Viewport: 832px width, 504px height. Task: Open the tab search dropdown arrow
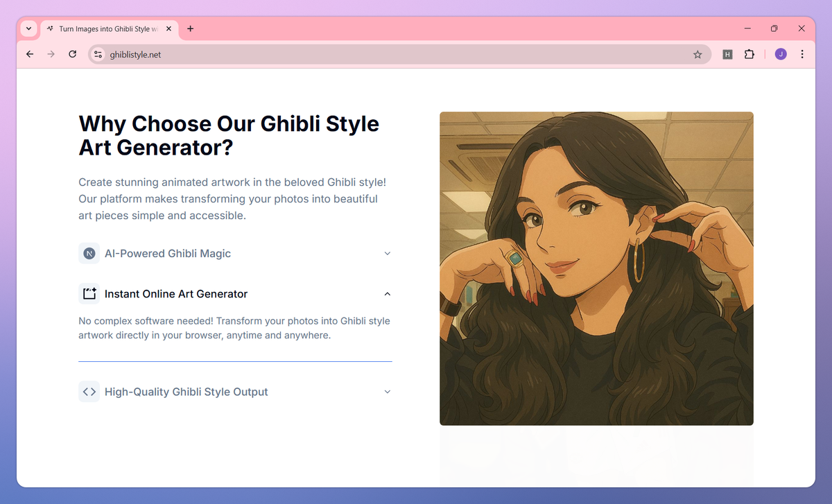tap(28, 28)
